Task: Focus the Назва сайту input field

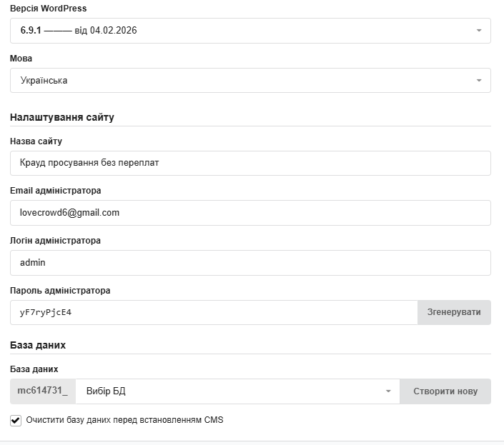Action: [250, 163]
